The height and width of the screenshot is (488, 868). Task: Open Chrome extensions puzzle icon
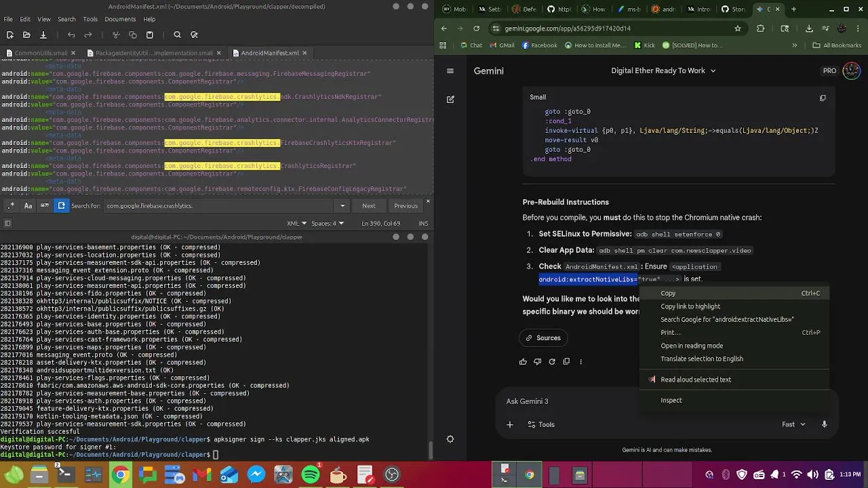(760, 28)
